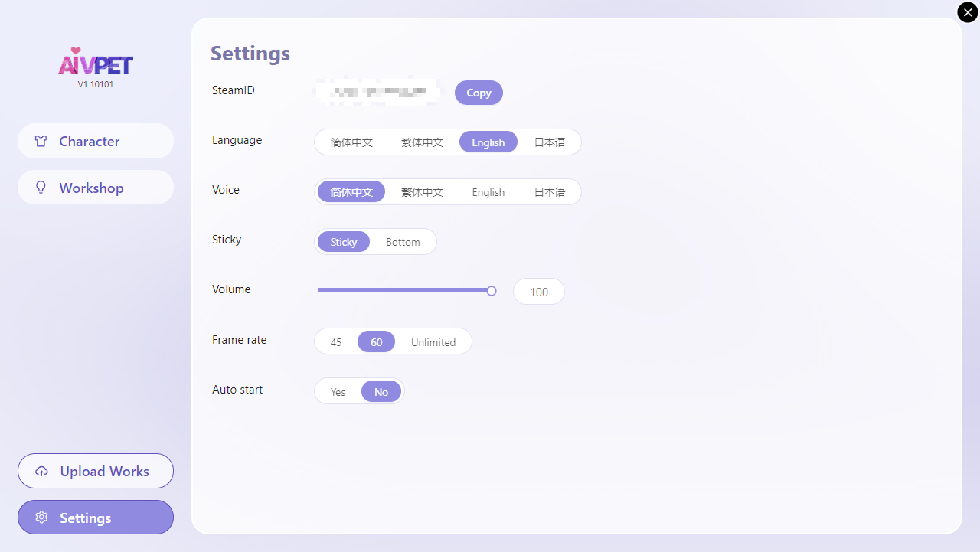This screenshot has width=980, height=552.
Task: Select 简体中文 for Voice
Action: (351, 192)
